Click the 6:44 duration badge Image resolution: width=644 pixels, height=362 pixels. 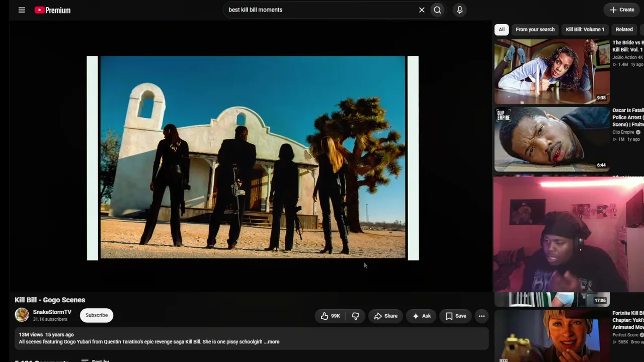601,165
